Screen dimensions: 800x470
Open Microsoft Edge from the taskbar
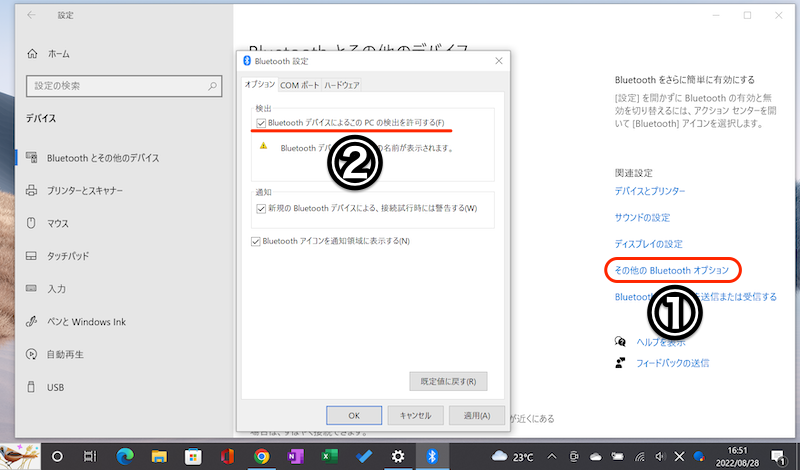(x=124, y=456)
